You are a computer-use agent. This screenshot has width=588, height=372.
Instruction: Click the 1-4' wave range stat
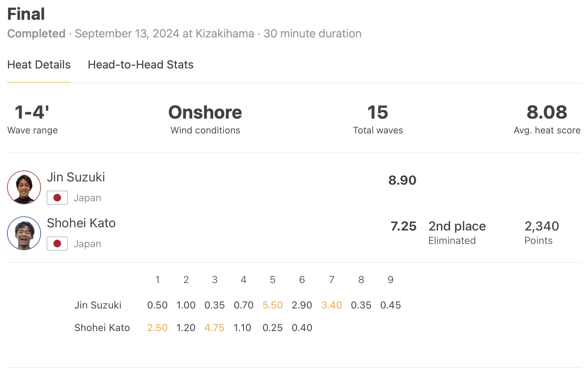pyautogui.click(x=32, y=113)
